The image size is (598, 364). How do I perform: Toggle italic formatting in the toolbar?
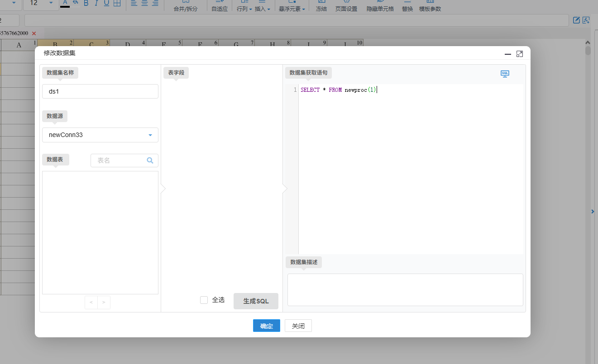(x=96, y=3)
